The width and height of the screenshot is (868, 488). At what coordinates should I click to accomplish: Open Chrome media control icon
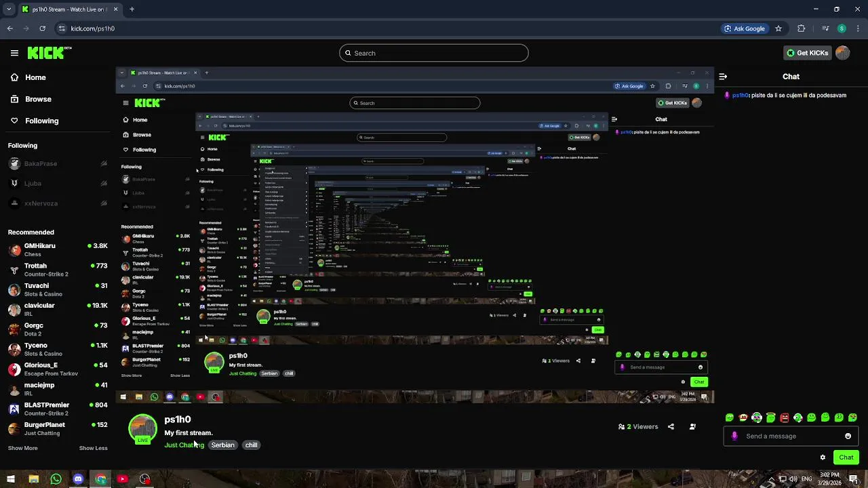(825, 28)
